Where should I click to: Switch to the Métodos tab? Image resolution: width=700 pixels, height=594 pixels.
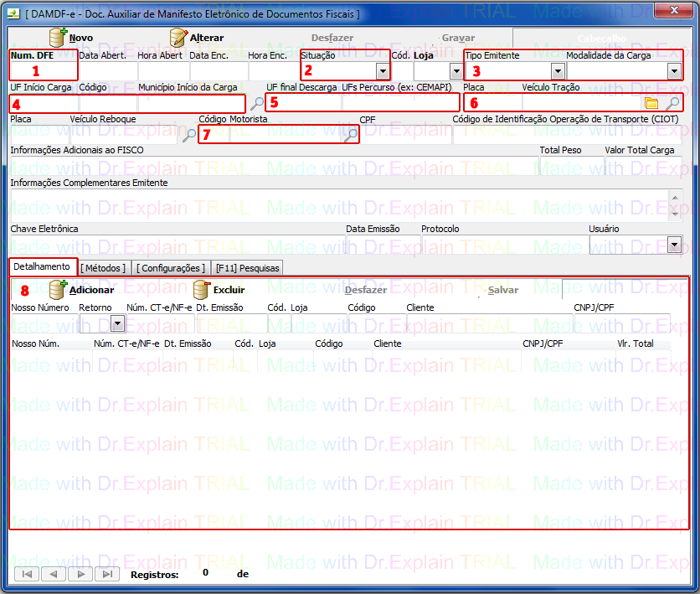(x=104, y=267)
